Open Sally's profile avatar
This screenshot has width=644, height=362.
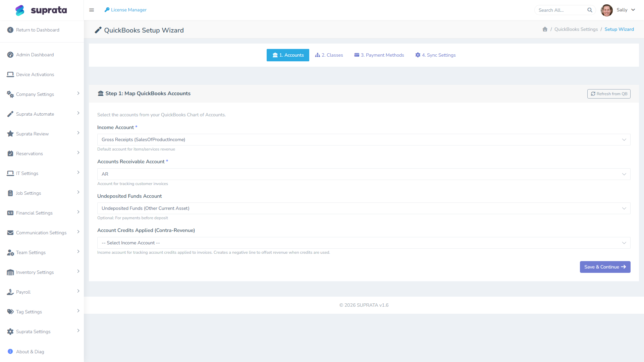point(606,10)
